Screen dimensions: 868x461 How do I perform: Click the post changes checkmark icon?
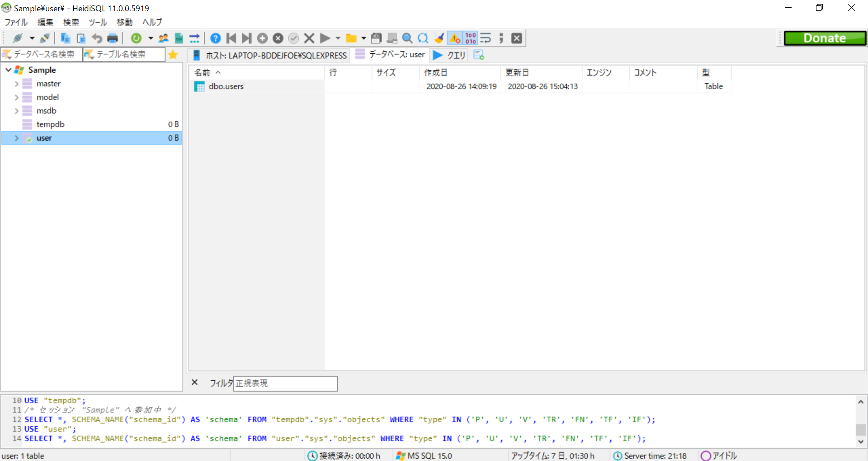click(294, 38)
